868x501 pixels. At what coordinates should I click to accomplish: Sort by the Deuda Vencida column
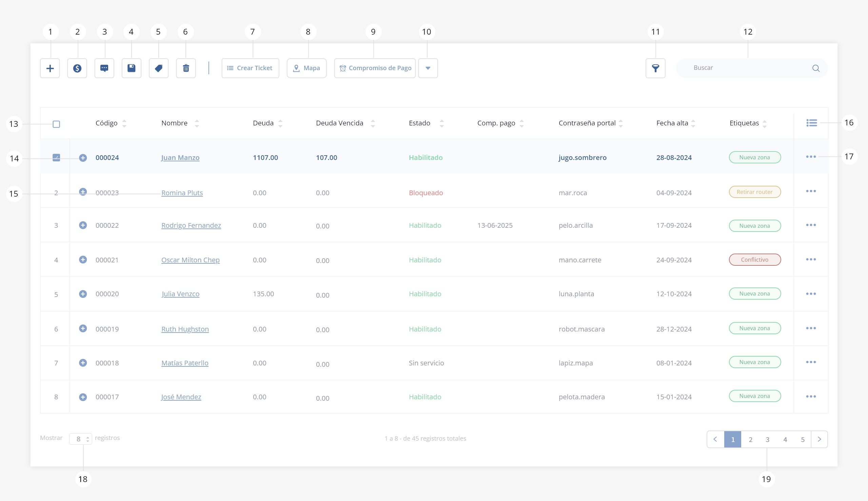(x=373, y=123)
